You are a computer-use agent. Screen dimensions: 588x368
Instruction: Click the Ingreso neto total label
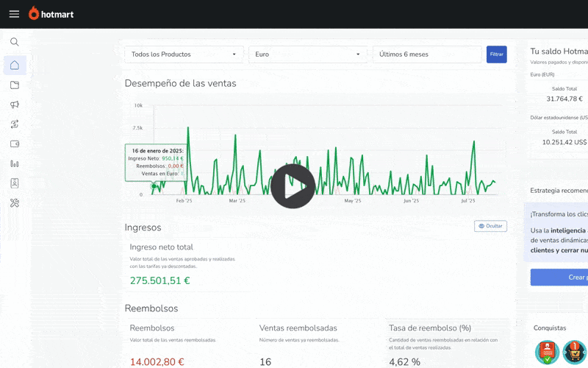[161, 247]
